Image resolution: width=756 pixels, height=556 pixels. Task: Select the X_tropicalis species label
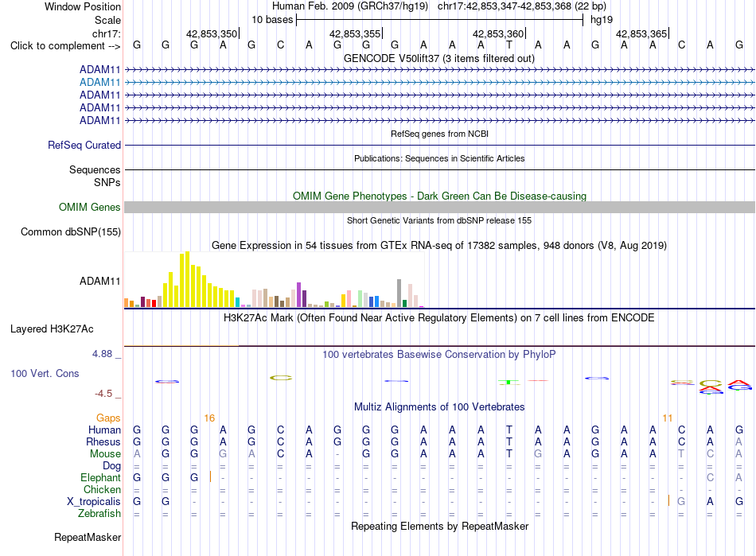click(94, 502)
